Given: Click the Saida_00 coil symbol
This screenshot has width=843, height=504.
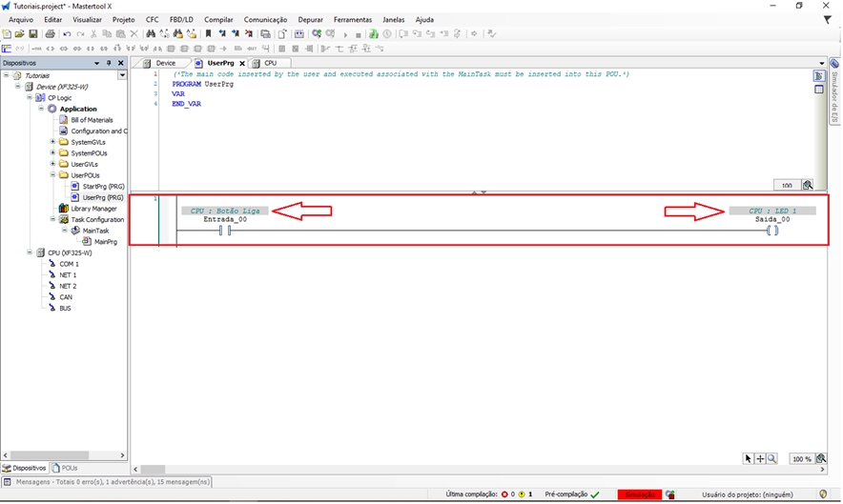Looking at the screenshot, I should (x=772, y=231).
